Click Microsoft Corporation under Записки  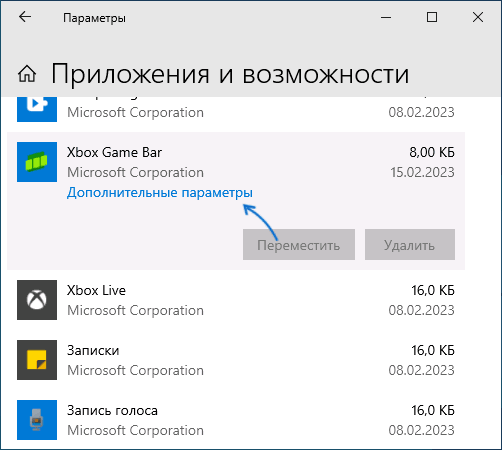(135, 371)
